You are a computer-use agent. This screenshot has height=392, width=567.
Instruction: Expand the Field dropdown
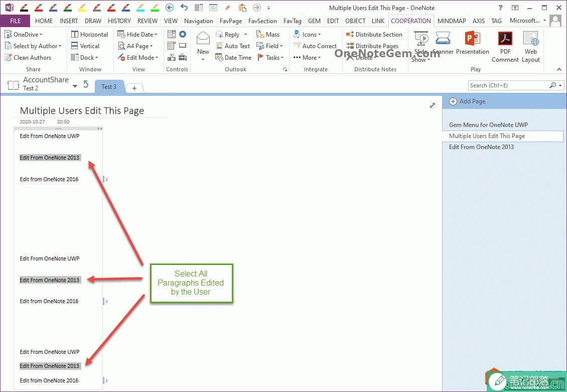[x=269, y=46]
